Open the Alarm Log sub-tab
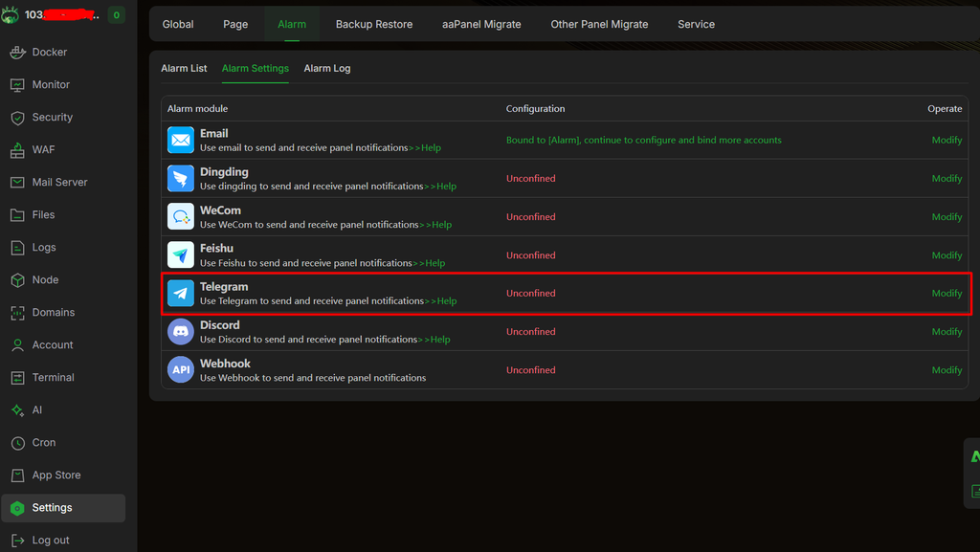The height and width of the screenshot is (552, 980). (327, 68)
